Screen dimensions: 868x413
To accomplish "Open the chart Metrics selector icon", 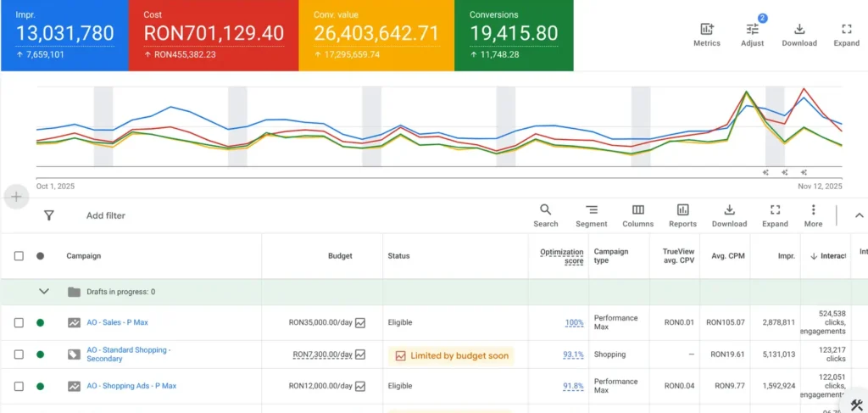I will point(706,30).
